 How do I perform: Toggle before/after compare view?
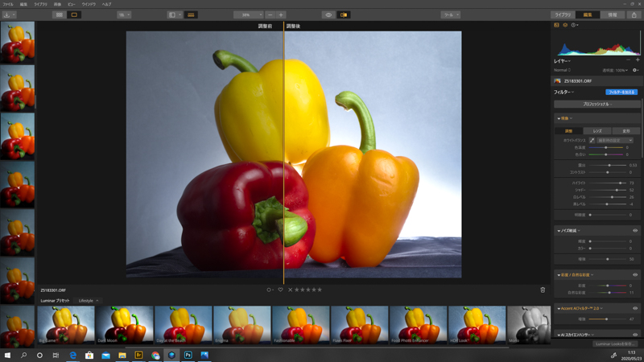(x=344, y=14)
